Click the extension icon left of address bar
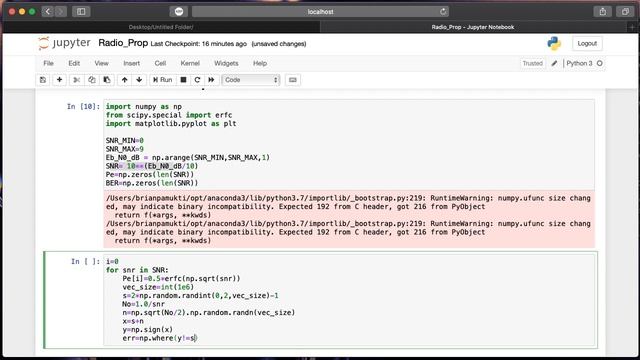The height and width of the screenshot is (360, 640). point(179,11)
